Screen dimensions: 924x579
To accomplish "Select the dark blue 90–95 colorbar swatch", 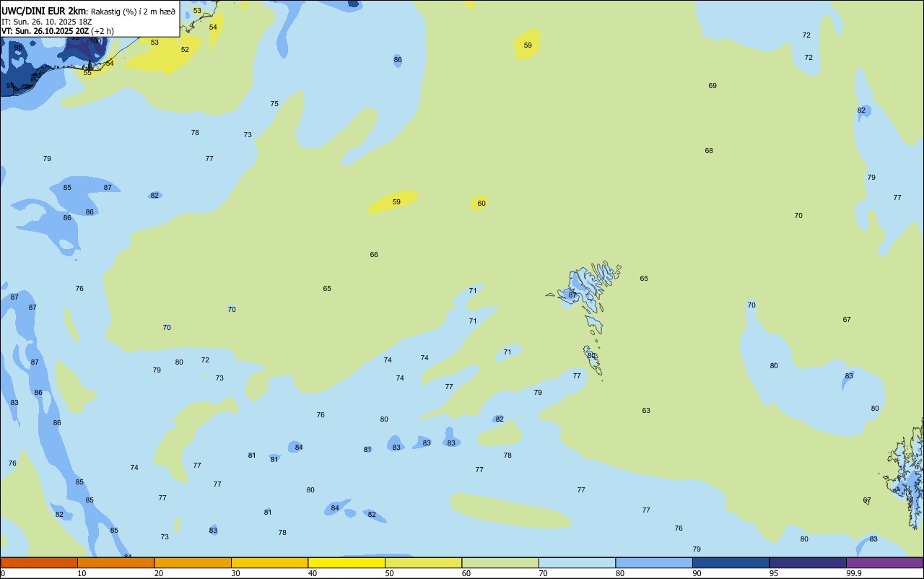I will pos(731,562).
